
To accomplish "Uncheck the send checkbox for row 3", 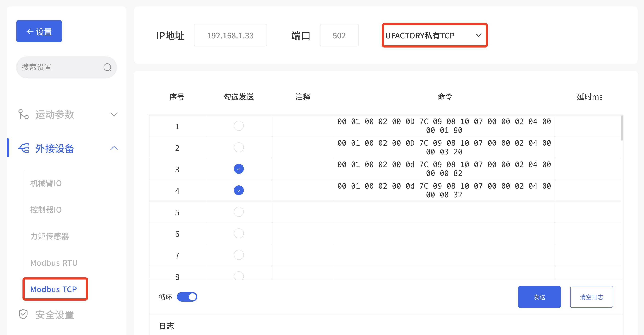I will pos(238,169).
